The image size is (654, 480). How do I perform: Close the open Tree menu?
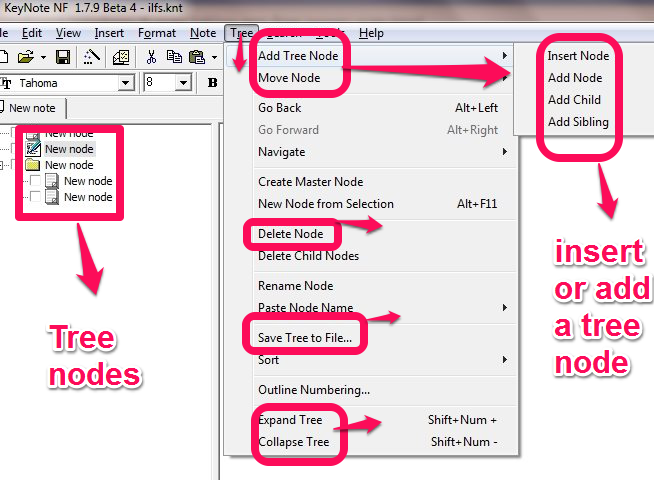click(241, 33)
